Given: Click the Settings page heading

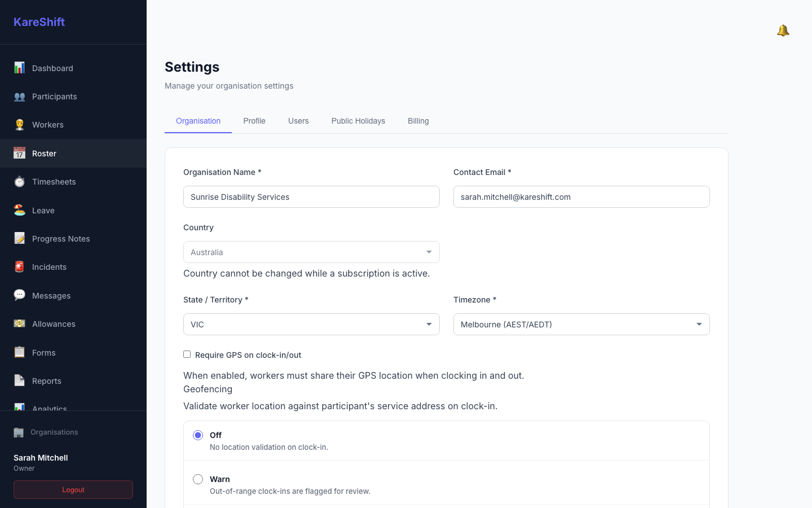Looking at the screenshot, I should point(192,67).
